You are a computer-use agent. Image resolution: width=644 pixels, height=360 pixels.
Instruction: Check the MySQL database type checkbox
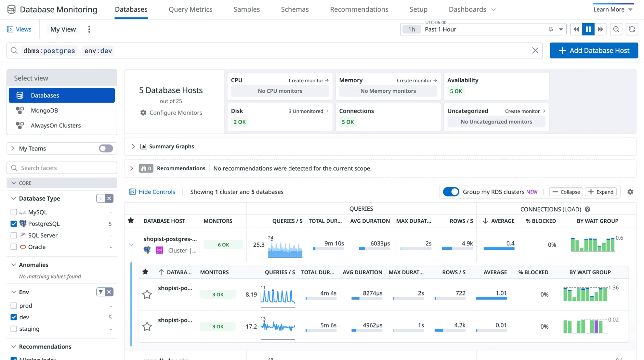click(14, 212)
